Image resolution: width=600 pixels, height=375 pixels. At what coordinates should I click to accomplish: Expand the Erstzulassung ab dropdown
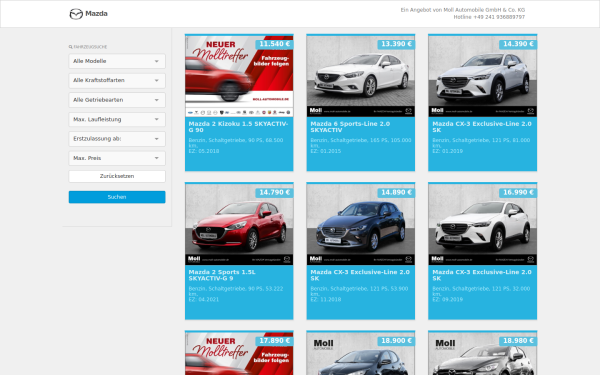coord(117,139)
